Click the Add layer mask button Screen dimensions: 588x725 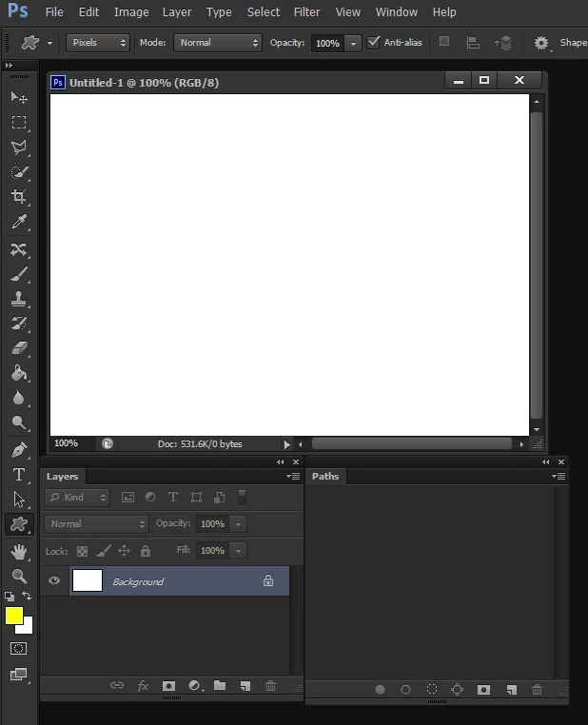click(168, 686)
